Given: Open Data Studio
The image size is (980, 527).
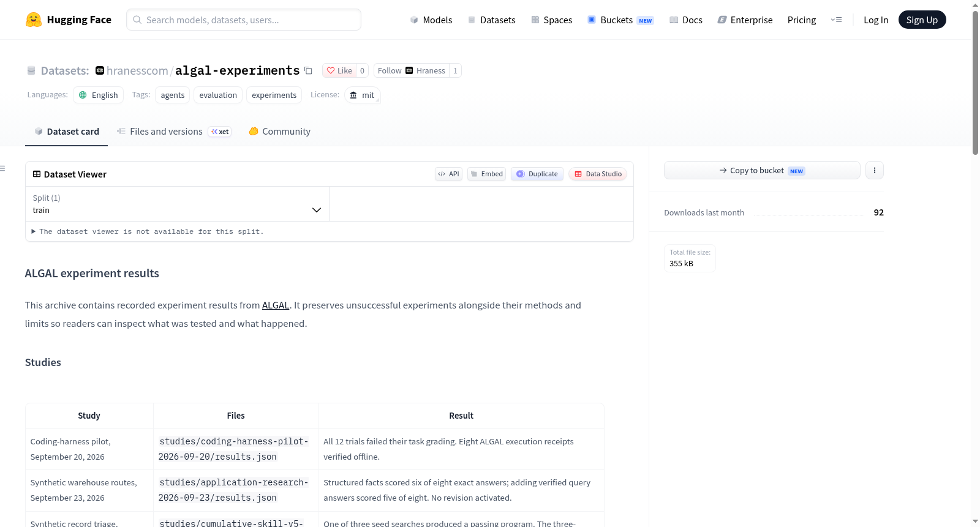Looking at the screenshot, I should click(x=598, y=174).
